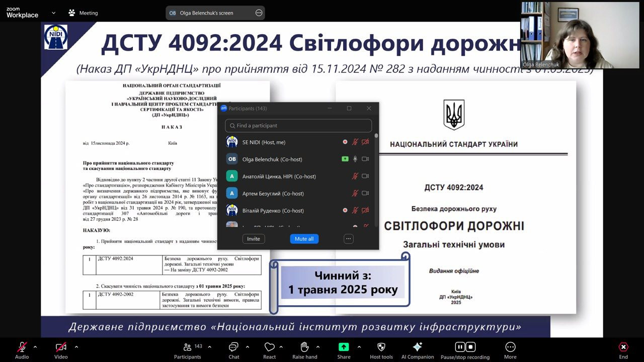Click the Invite button
The width and height of the screenshot is (644, 362).
click(x=254, y=239)
